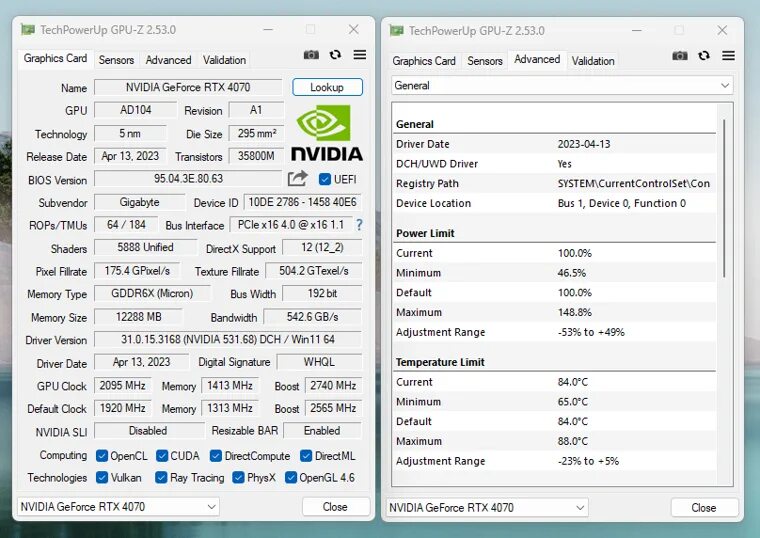Expand the General category dropdown in Advanced tab
Screen dimensions: 760x538
pyautogui.click(x=562, y=86)
